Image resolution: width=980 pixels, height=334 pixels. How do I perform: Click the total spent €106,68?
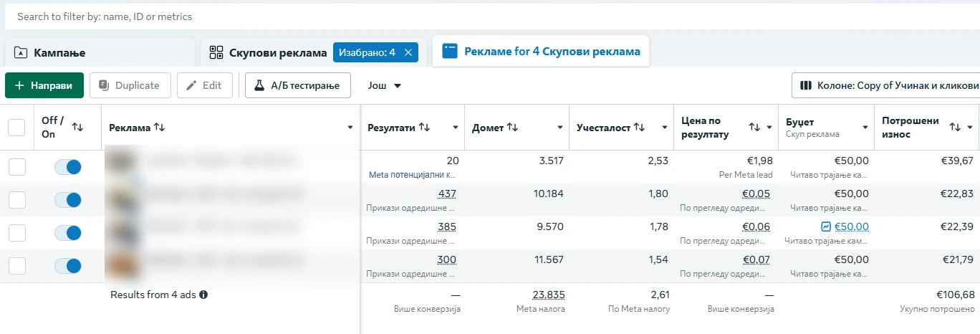(x=955, y=295)
